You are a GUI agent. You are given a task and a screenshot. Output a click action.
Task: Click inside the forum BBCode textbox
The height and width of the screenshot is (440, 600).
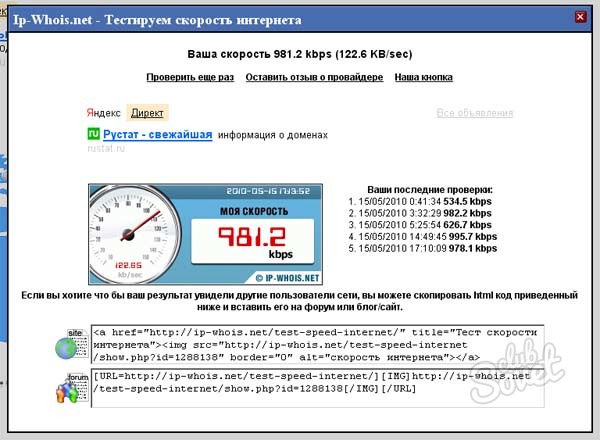[x=318, y=388]
